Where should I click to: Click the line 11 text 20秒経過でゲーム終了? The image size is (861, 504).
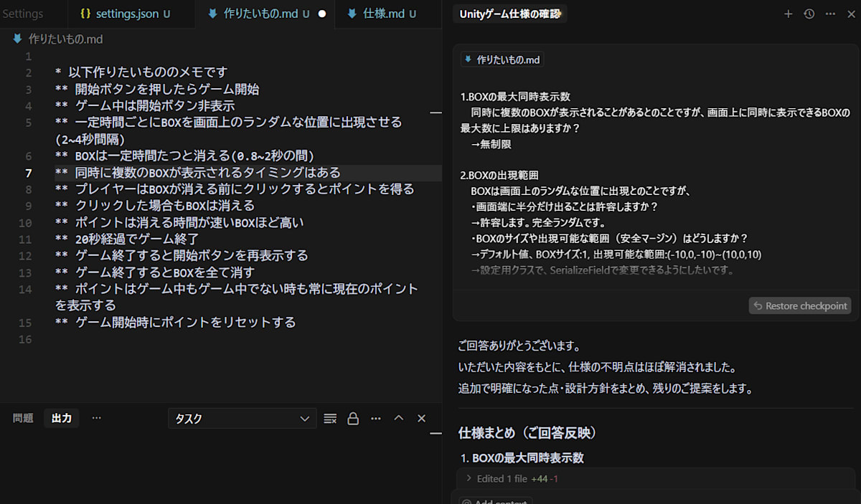click(x=136, y=239)
